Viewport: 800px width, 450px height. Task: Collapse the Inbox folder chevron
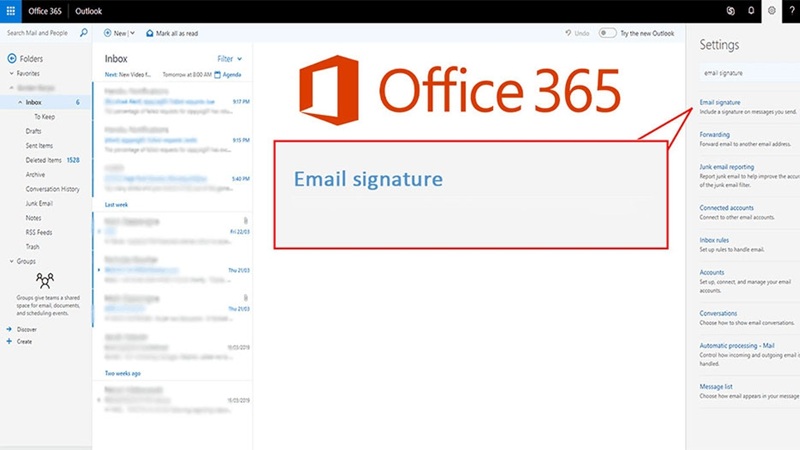click(20, 102)
